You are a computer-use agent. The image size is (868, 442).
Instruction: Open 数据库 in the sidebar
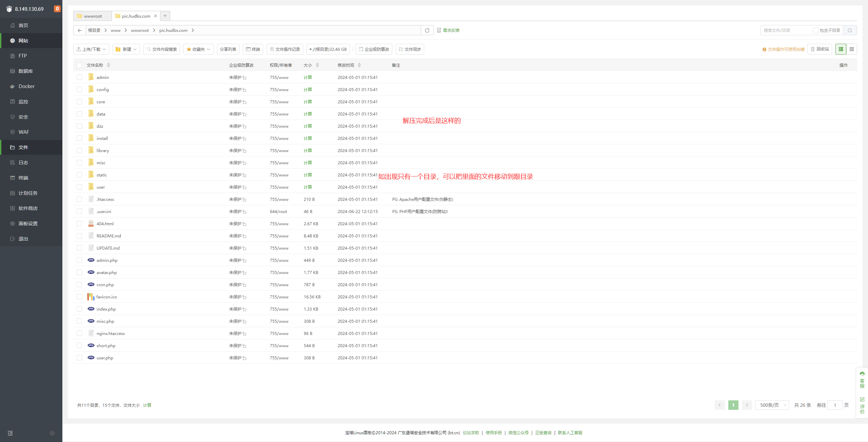click(x=25, y=71)
